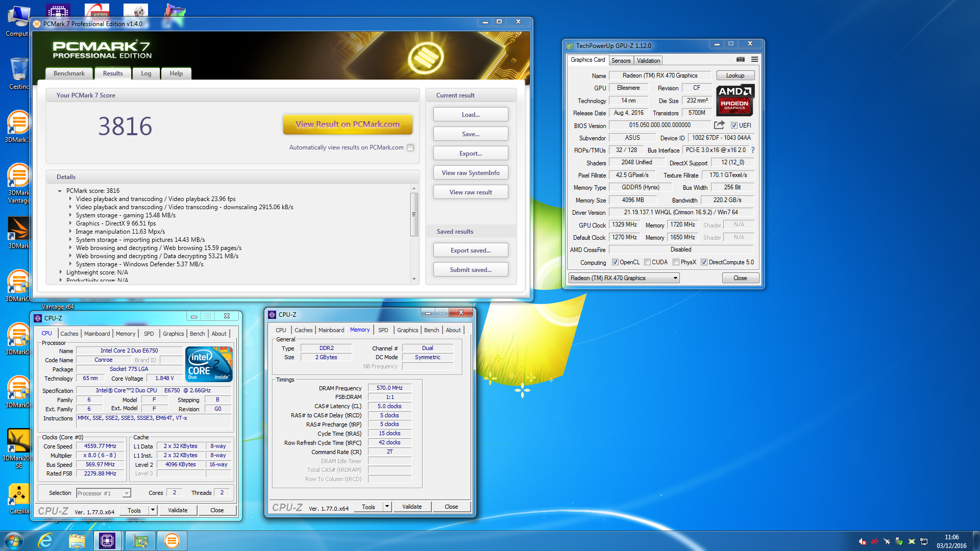This screenshot has height=551, width=980.
Task: Expand Graphics - DirectX 9 detail row
Action: [x=70, y=223]
